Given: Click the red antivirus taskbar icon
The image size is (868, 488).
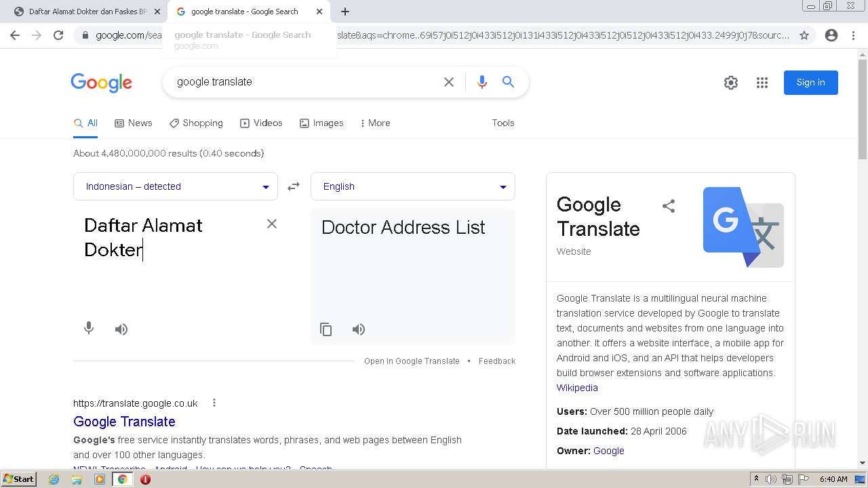Looking at the screenshot, I should [x=145, y=479].
